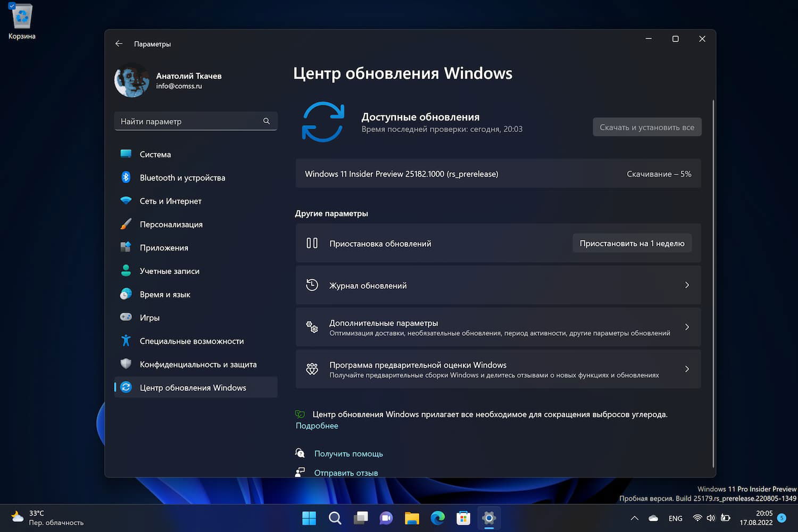Viewport: 798px width, 532px height.
Task: Click the volume icon in the system tray
Action: (x=711, y=518)
